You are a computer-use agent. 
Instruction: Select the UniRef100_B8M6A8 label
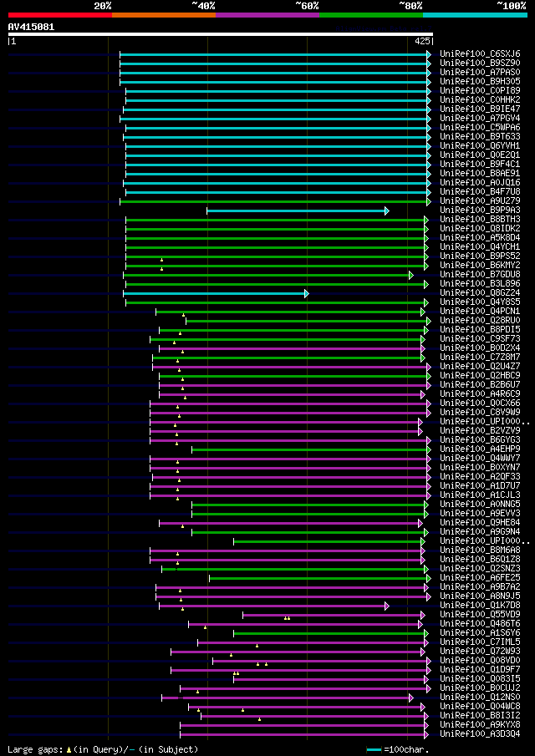coord(480,550)
